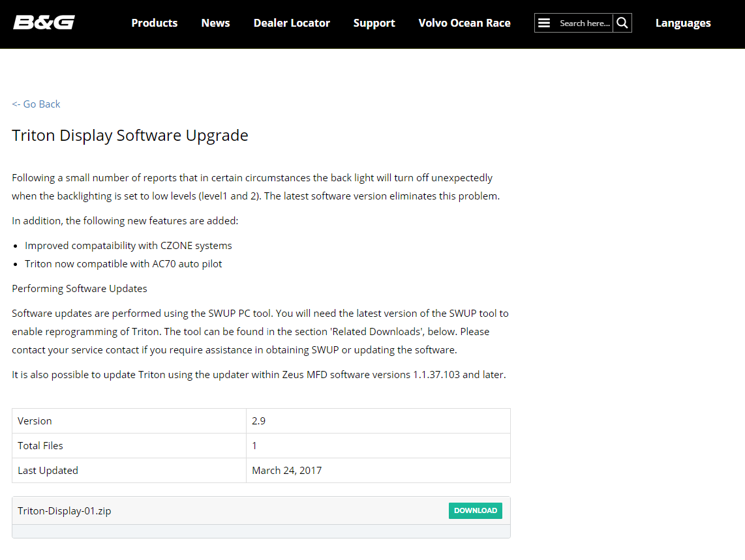
Task: Select the Total Files value 1
Action: click(x=254, y=445)
